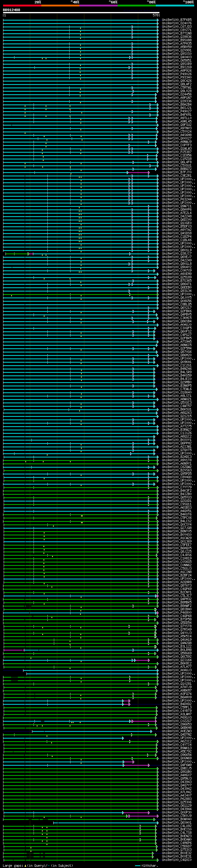
Task: Select hit label UniRef100_Q40403
Action: click(x=177, y=57)
